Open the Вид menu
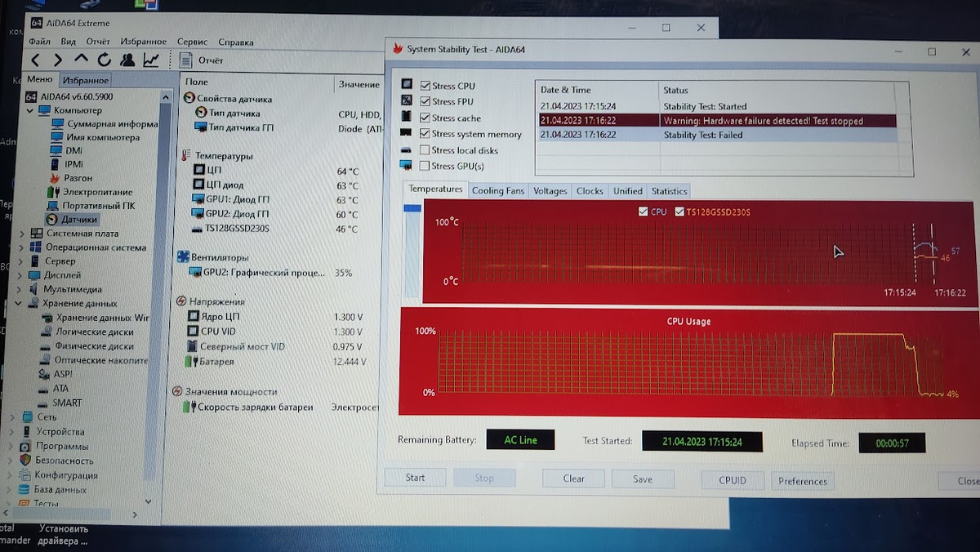The height and width of the screenshot is (552, 980). point(69,42)
